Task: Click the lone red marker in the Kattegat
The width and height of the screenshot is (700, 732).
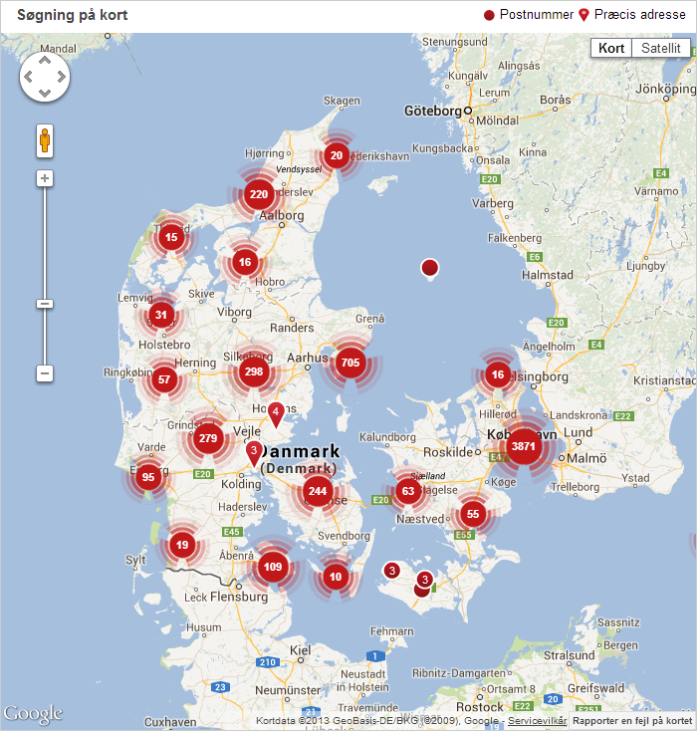Action: tap(430, 268)
